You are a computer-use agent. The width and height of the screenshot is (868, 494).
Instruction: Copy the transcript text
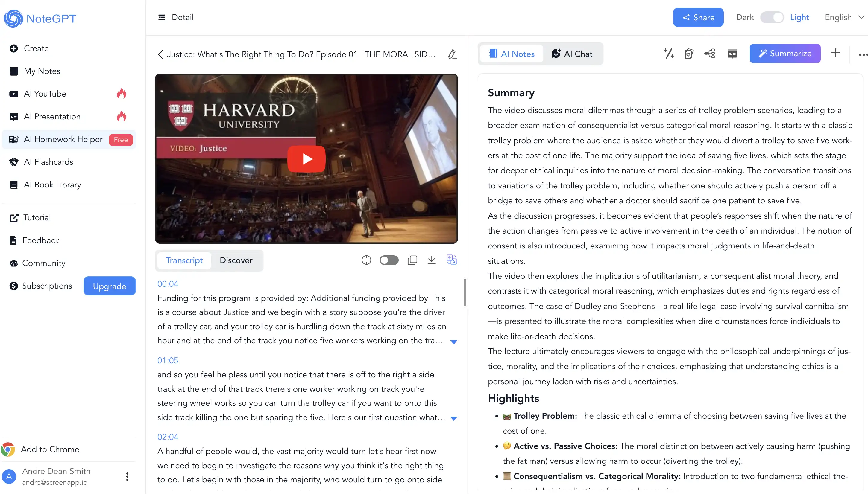click(x=412, y=260)
